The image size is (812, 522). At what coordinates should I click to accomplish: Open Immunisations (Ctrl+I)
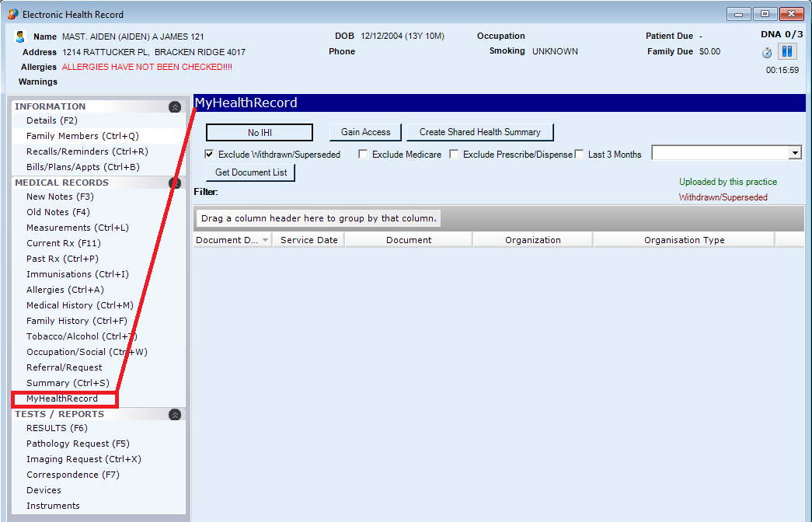[78, 274]
